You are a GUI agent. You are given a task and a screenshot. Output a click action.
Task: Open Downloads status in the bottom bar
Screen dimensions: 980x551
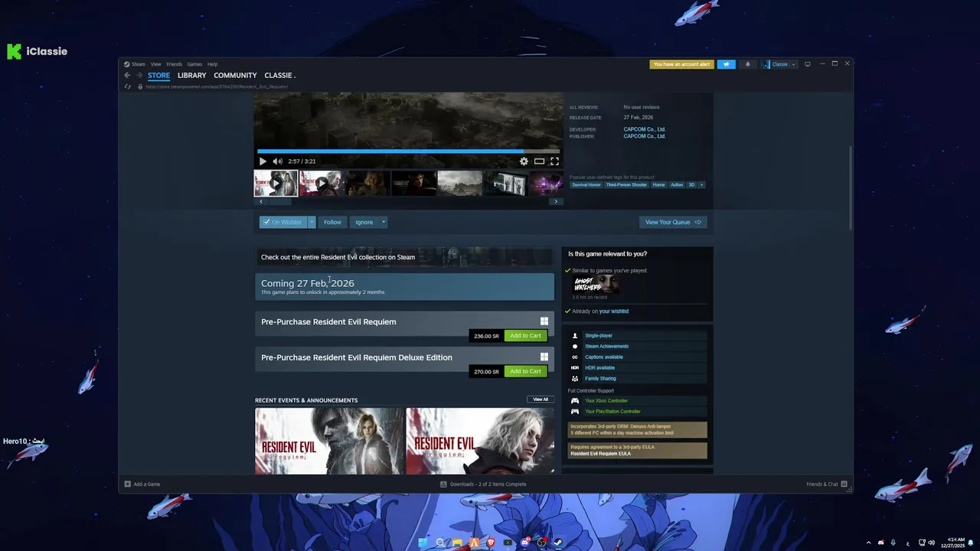[x=484, y=484]
